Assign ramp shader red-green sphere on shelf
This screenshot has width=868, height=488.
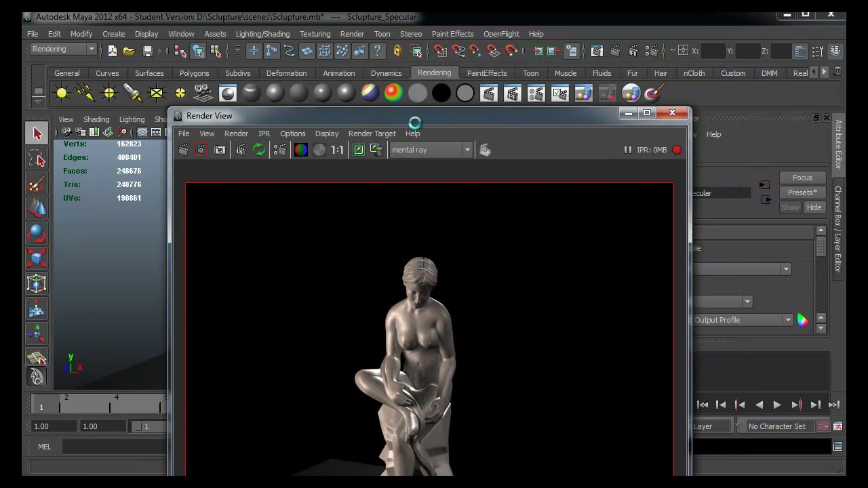coord(393,93)
